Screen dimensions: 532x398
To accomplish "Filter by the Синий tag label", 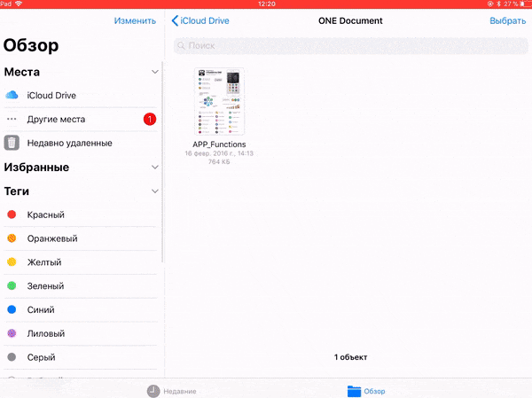I will click(x=41, y=309).
